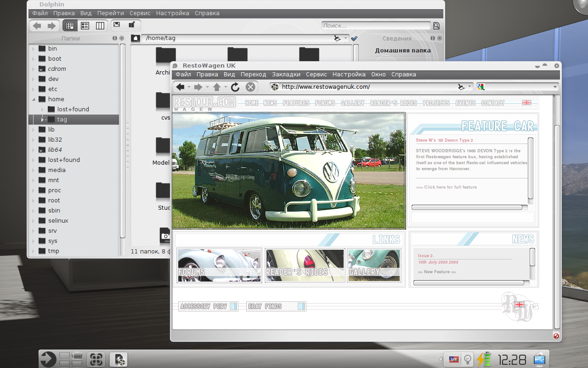The image size is (588, 368).
Task: Stop loading with the browser stop icon
Action: click(x=250, y=87)
